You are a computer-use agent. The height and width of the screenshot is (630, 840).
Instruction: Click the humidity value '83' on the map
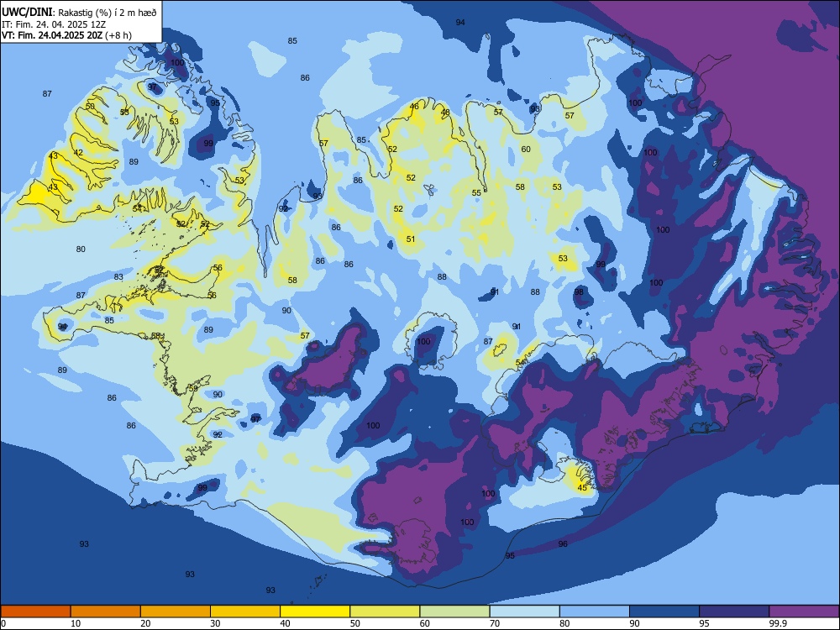tap(118, 277)
